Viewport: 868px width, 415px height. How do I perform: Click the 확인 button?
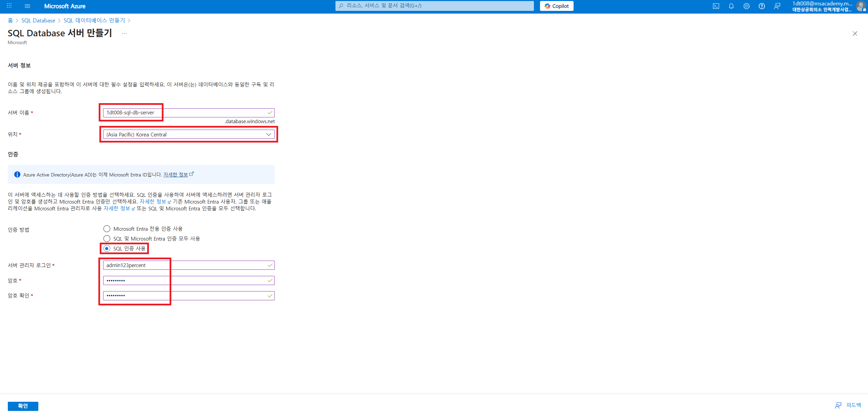(23, 406)
